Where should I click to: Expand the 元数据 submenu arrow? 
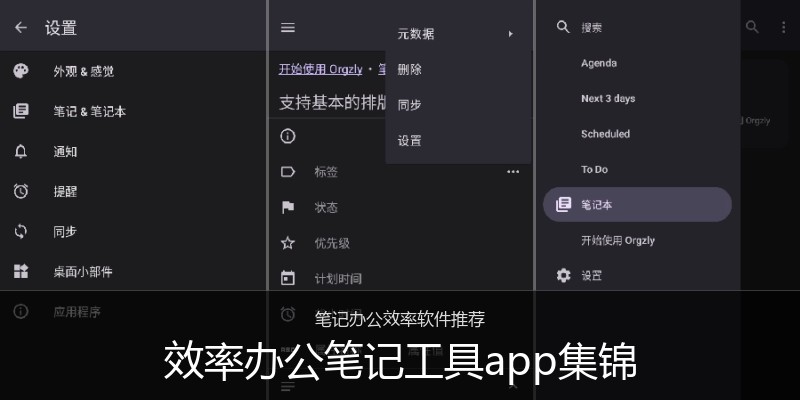pyautogui.click(x=510, y=34)
